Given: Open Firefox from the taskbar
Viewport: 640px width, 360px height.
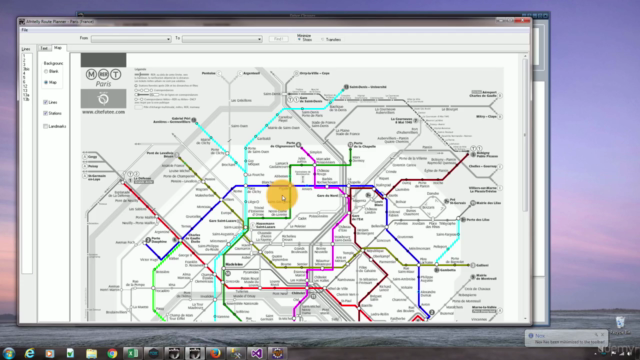Looking at the screenshot, I should pyautogui.click(x=215, y=353).
